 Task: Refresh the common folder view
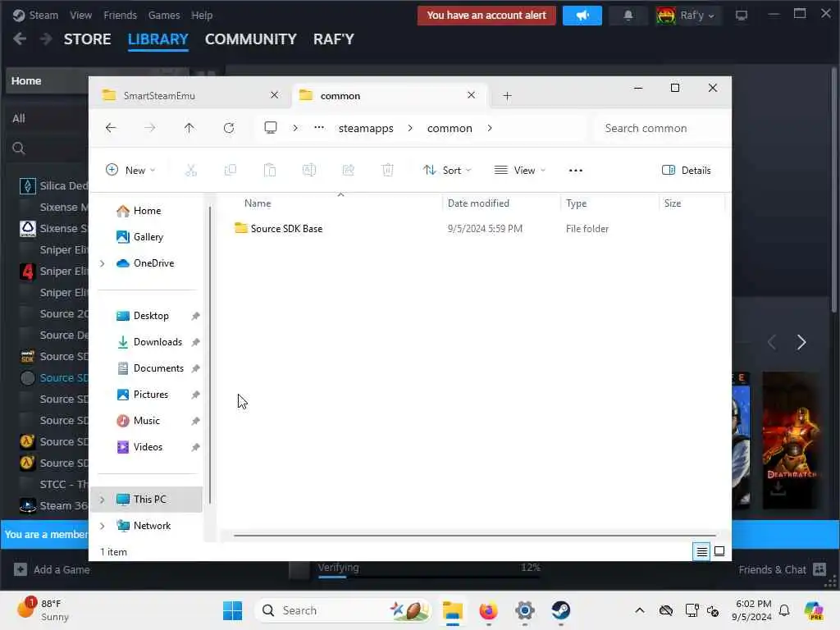(229, 128)
